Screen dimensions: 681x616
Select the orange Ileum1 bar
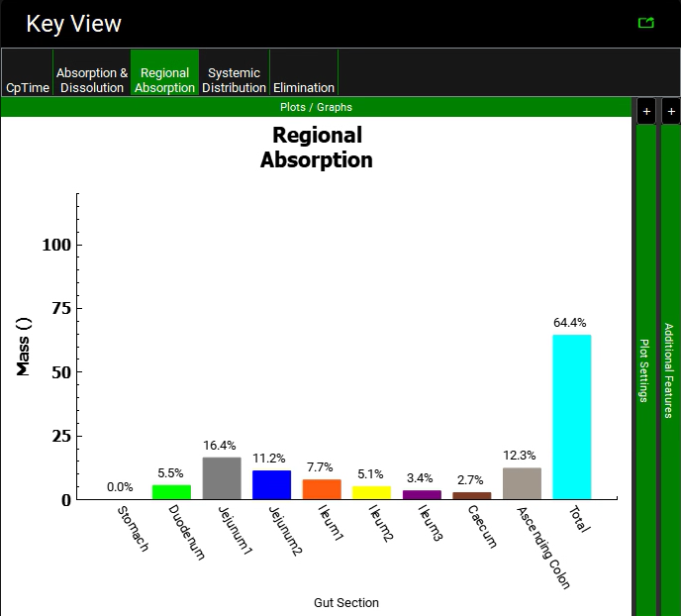point(322,489)
